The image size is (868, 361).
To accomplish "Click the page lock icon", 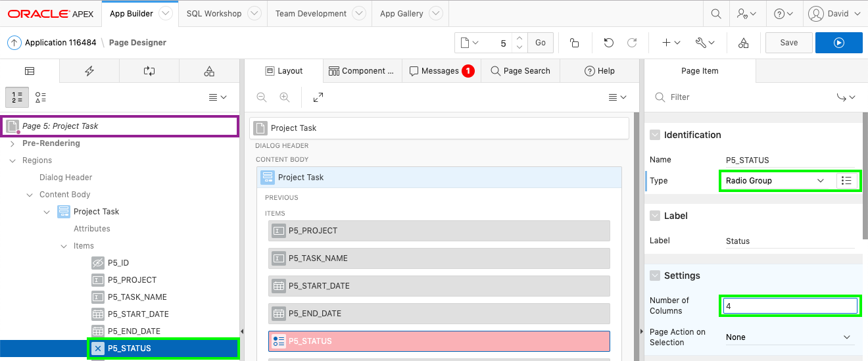I will tap(574, 43).
